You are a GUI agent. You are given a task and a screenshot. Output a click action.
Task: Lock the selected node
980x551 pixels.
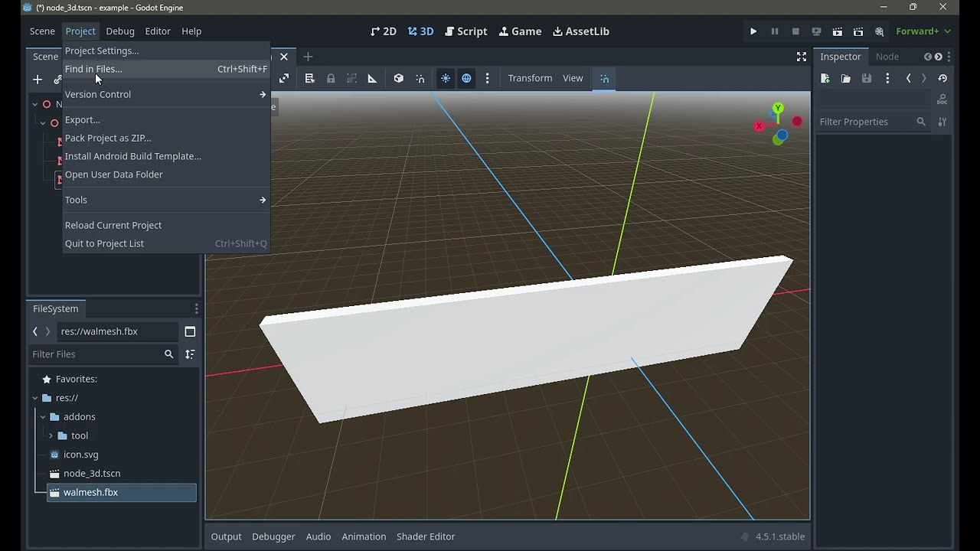pos(331,78)
